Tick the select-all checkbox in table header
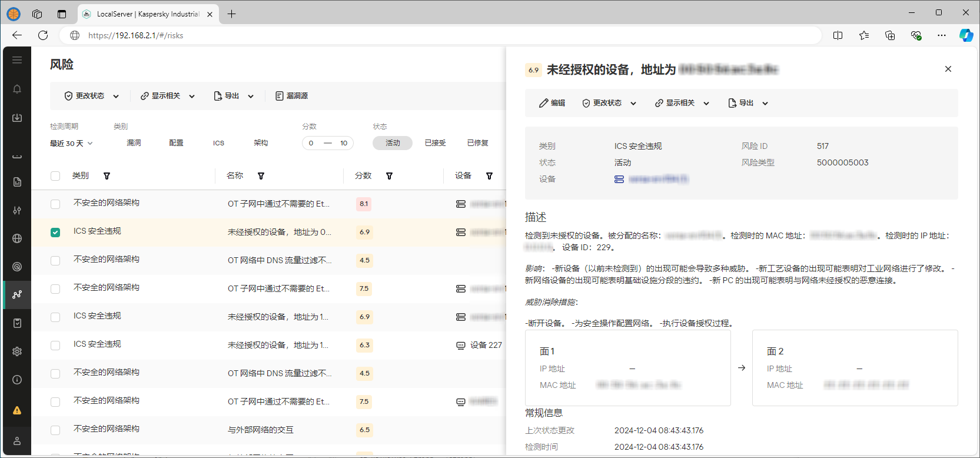980x458 pixels. coord(55,176)
